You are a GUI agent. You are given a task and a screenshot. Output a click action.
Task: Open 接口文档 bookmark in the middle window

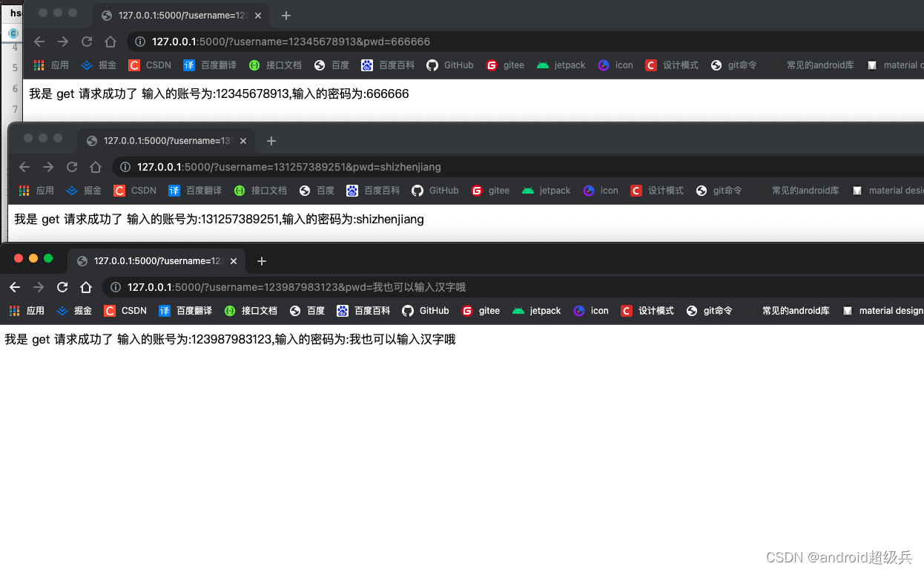point(260,191)
